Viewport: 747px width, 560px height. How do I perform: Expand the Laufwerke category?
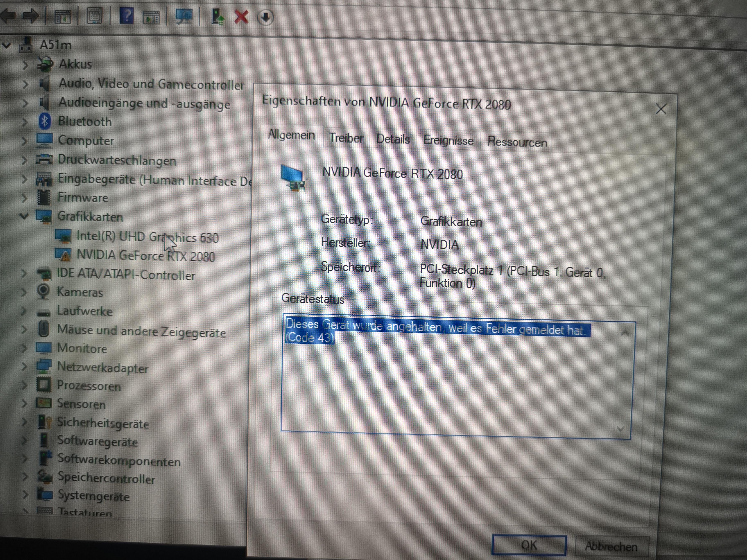click(24, 310)
